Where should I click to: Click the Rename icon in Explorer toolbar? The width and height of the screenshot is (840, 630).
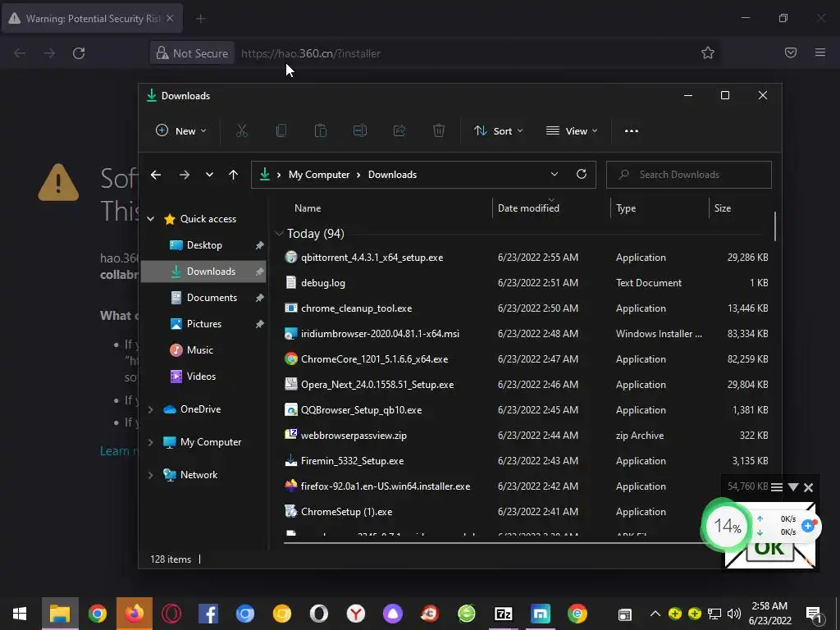tap(360, 130)
